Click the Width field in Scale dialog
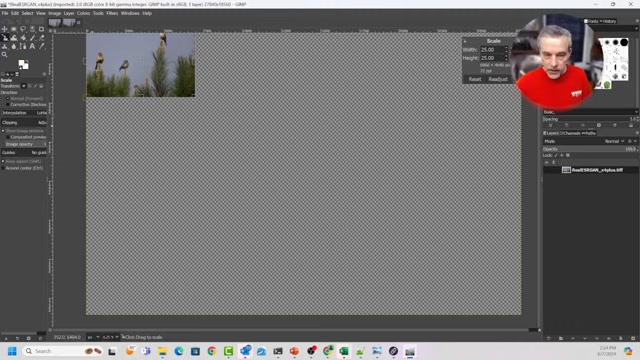Image resolution: width=640 pixels, height=360 pixels. pos(492,49)
